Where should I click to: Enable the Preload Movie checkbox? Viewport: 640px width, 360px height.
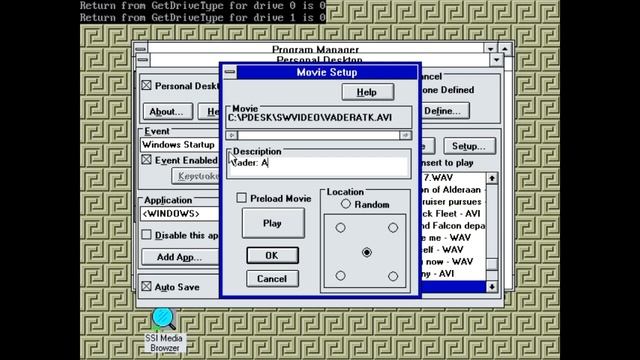pyautogui.click(x=241, y=198)
